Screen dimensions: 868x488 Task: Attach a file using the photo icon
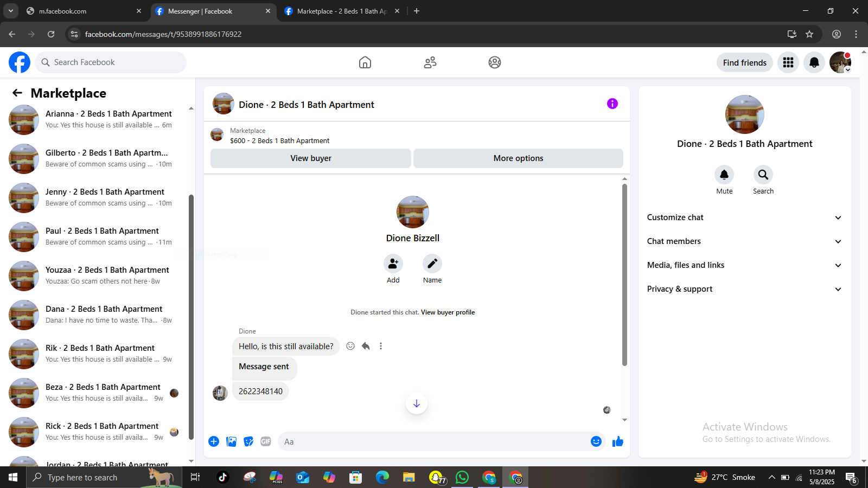232,441
